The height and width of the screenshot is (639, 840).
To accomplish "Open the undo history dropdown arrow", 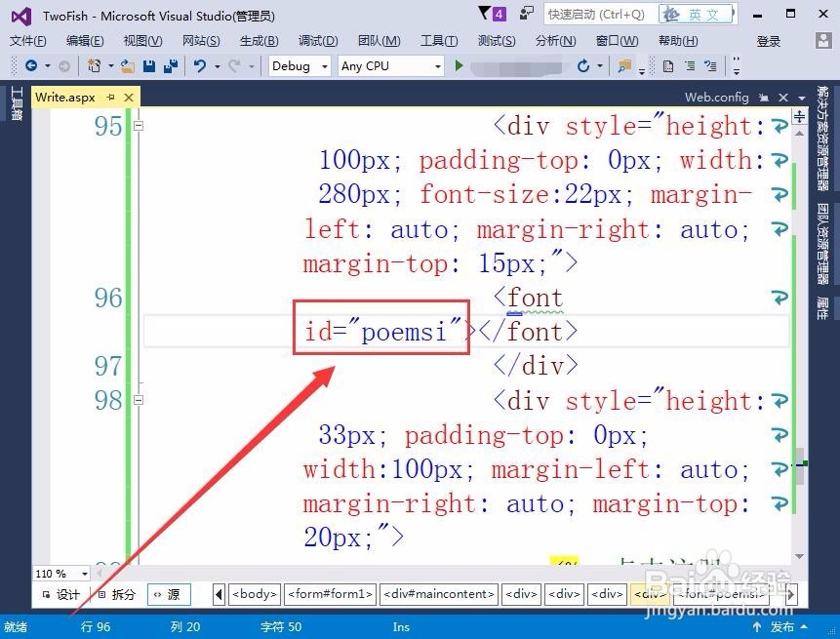I will (x=217, y=66).
